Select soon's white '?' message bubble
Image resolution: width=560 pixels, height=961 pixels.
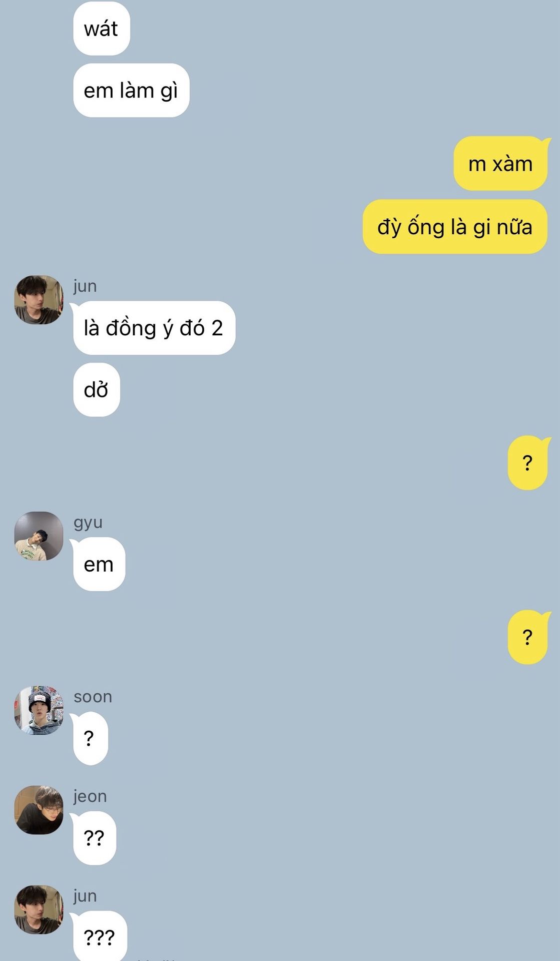coord(91,738)
